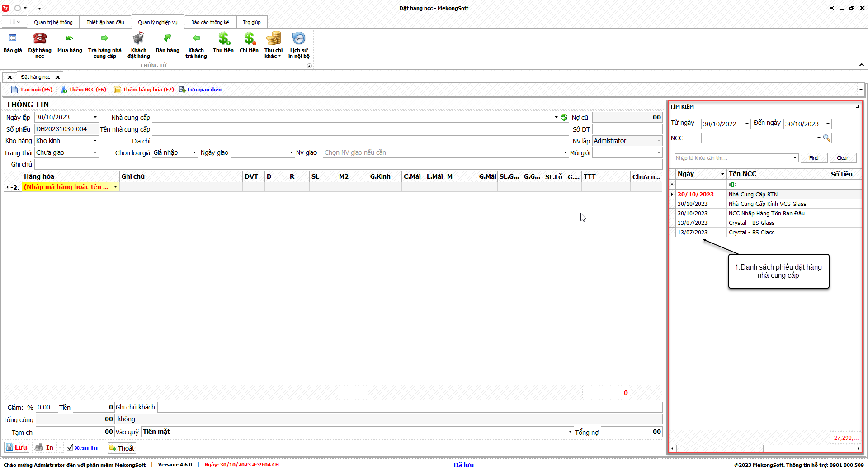This screenshot has width=868, height=471.
Task: Click the Thoát exit button
Action: click(122, 448)
